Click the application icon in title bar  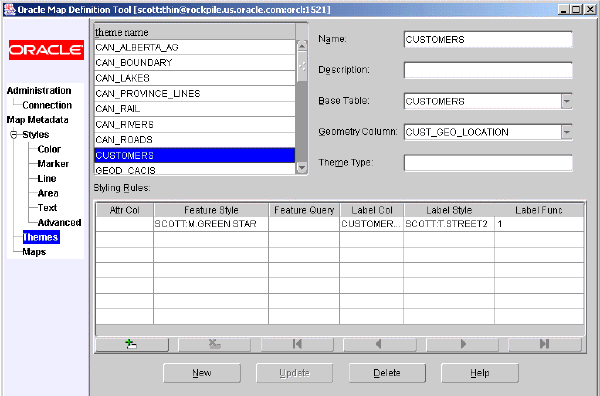[10, 10]
